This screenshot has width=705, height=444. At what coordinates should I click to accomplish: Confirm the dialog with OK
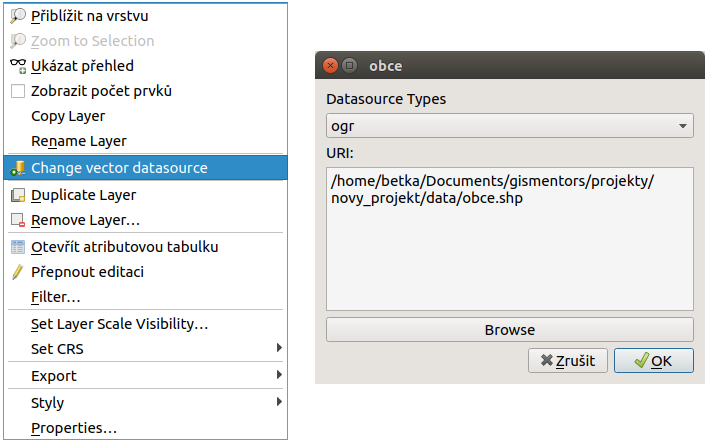(654, 360)
